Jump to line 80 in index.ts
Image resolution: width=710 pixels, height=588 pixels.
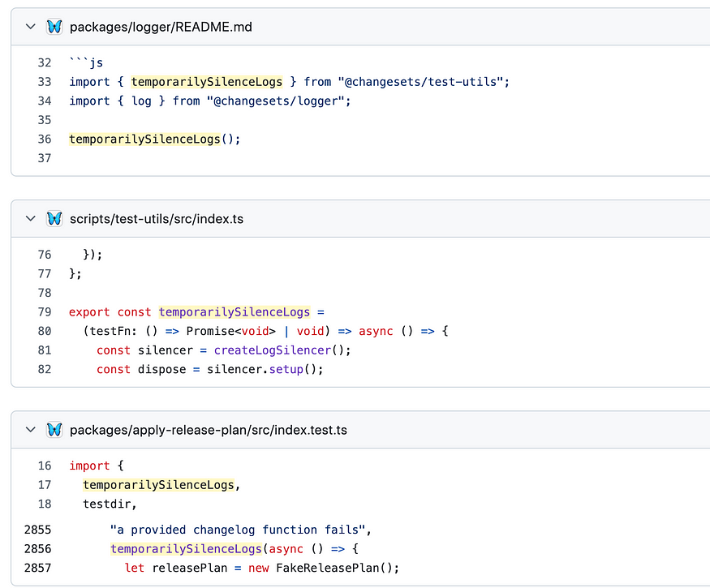click(45, 331)
